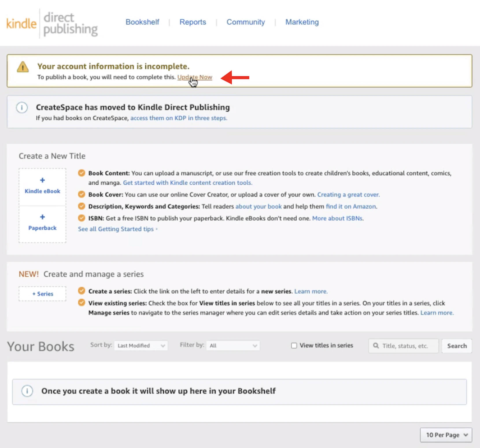
Task: Enable View titles in series
Action: [294, 345]
